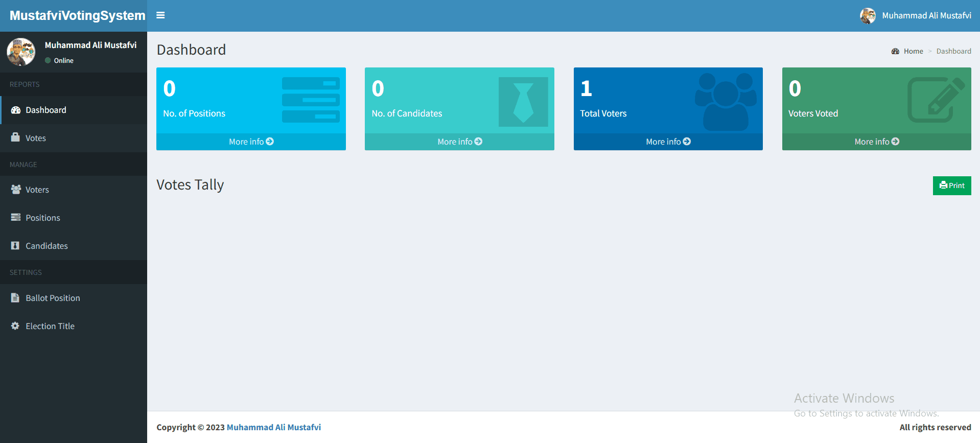Click the Voters group icon in the sidebar
This screenshot has width=980, height=443.
point(16,189)
